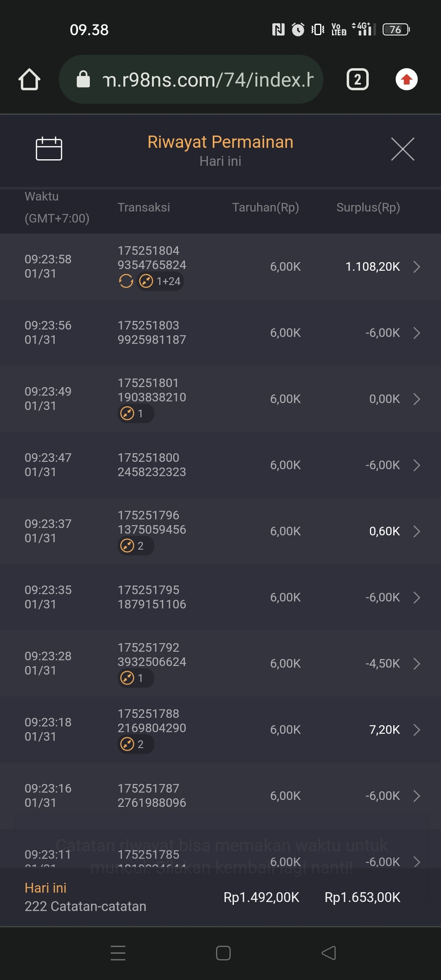Tap the Android recent apps menu button

pos(118,953)
